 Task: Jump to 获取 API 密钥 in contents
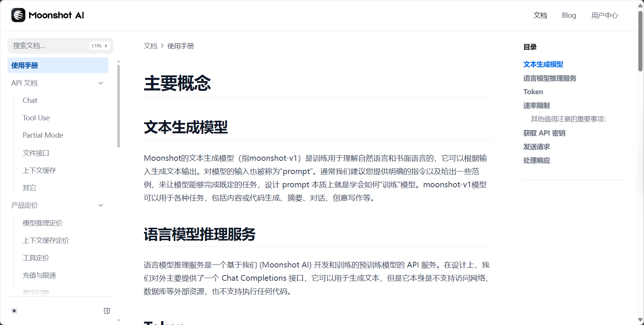click(x=545, y=133)
